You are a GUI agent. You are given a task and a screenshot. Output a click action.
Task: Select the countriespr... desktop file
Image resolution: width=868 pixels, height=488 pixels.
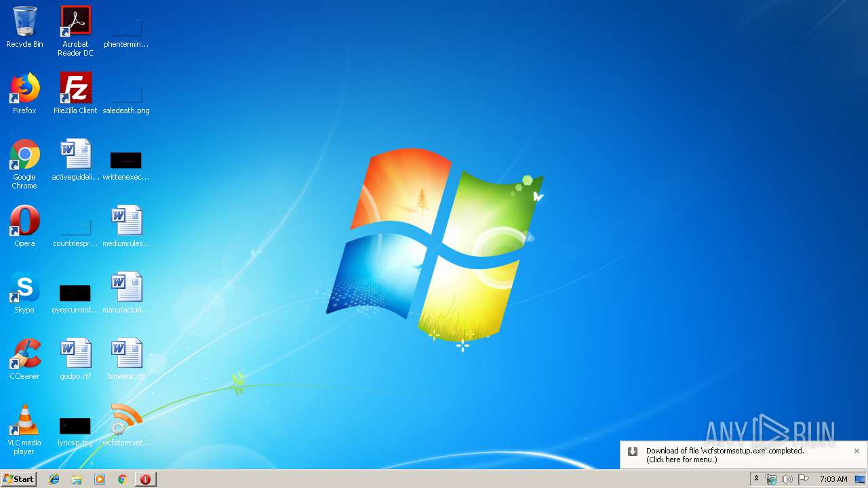(x=75, y=232)
